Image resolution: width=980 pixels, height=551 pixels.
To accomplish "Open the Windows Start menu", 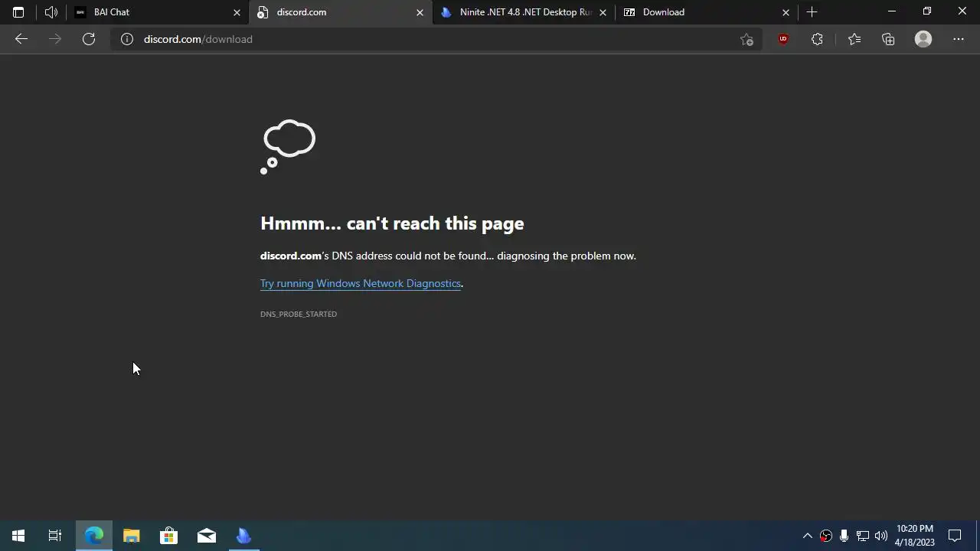I will pos(18,536).
